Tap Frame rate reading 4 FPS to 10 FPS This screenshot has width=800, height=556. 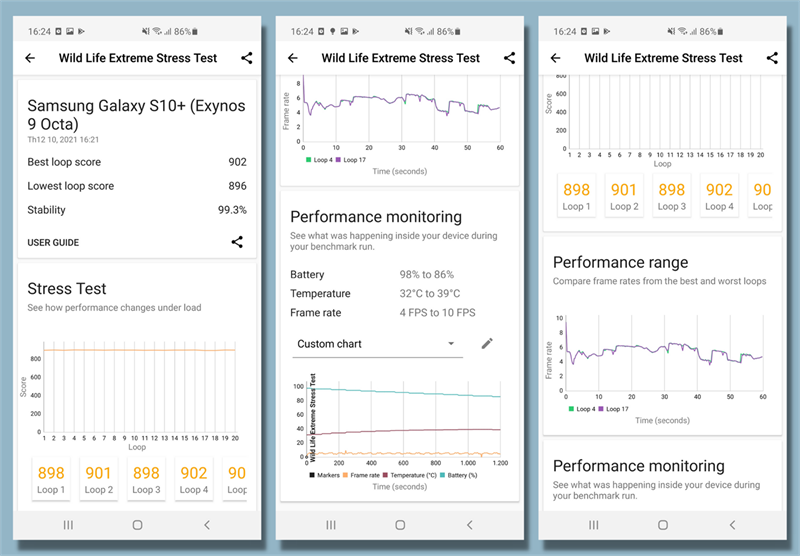point(437,313)
